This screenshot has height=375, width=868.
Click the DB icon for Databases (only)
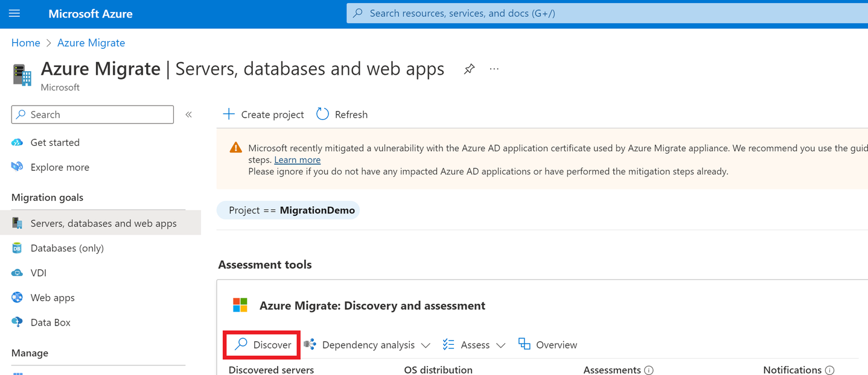[18, 248]
